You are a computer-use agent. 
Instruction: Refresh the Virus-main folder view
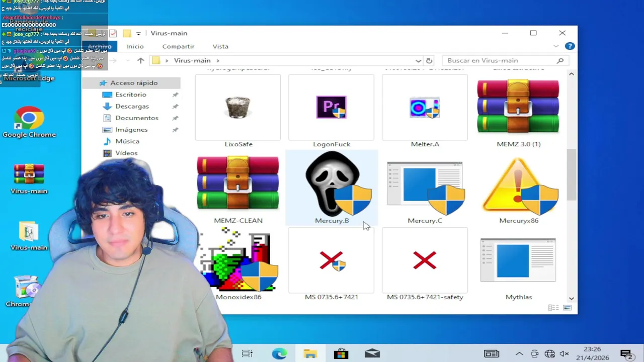tap(429, 60)
